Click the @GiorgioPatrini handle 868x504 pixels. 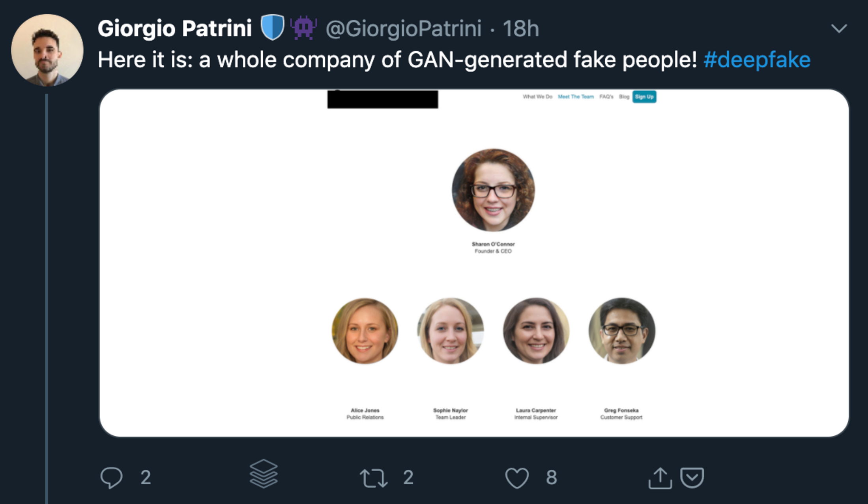click(x=403, y=28)
